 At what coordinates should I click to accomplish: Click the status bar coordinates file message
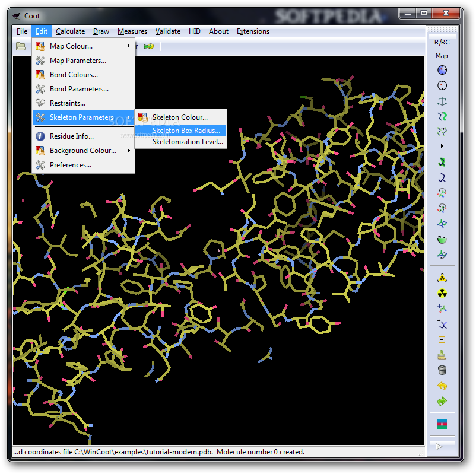tap(158, 452)
